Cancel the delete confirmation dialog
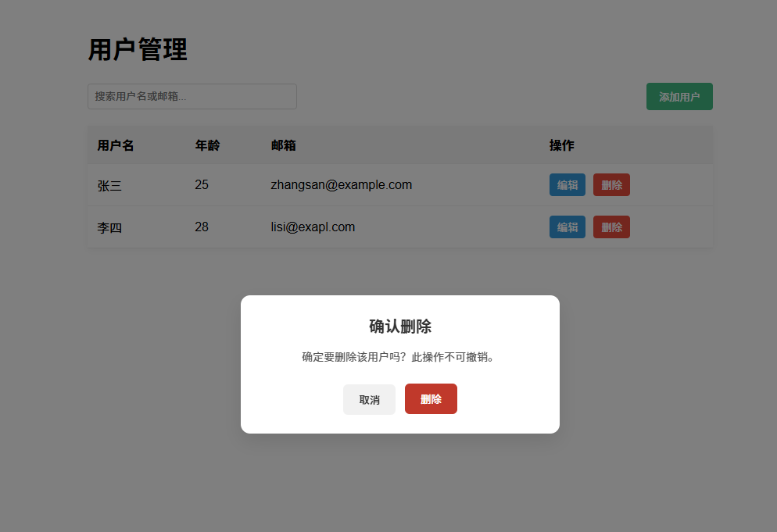The height and width of the screenshot is (532, 777). [x=369, y=399]
